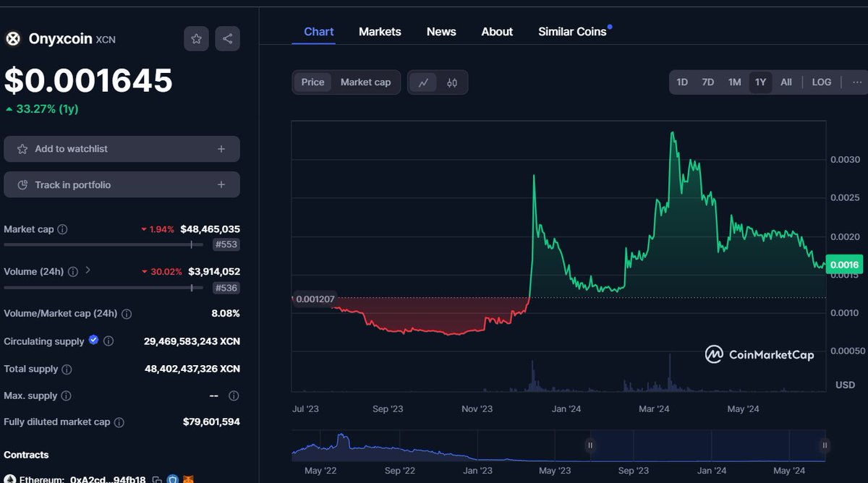Click the circulating supply verified badge
The image size is (868, 483).
pos(93,341)
